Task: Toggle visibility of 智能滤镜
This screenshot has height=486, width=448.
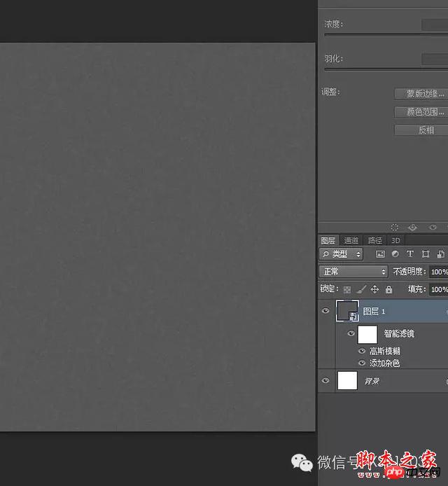Action: click(351, 333)
